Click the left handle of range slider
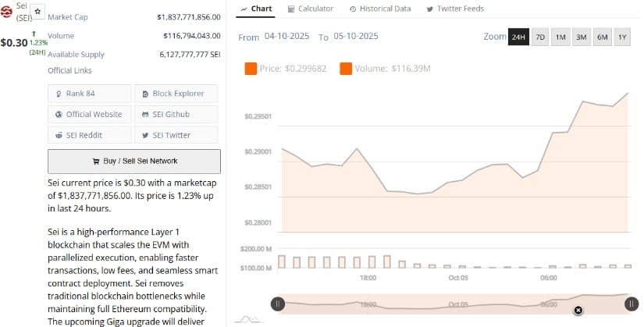This screenshot has height=327, width=644. click(277, 304)
